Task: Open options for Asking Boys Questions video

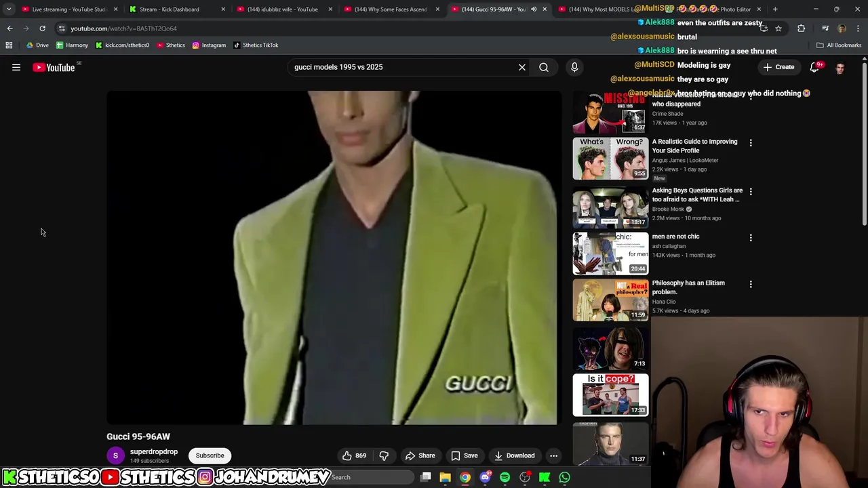Action: pyautogui.click(x=751, y=191)
